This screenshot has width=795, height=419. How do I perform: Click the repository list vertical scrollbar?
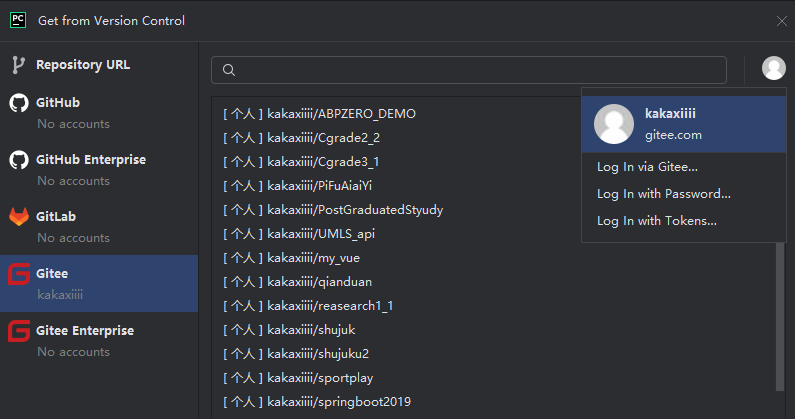pyautogui.click(x=780, y=317)
